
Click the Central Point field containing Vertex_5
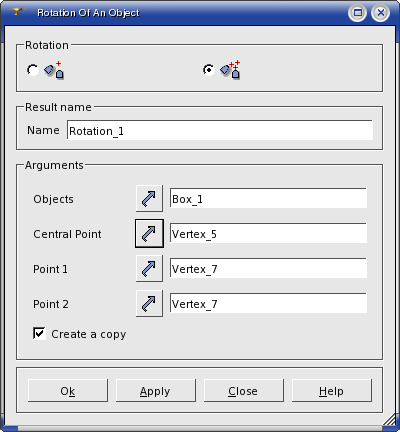pyautogui.click(x=268, y=233)
